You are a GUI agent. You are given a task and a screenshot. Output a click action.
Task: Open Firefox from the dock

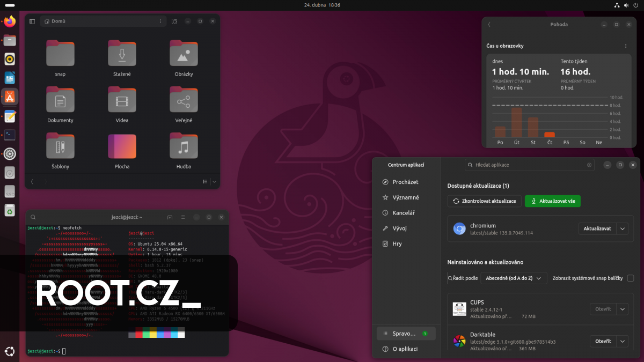point(9,21)
